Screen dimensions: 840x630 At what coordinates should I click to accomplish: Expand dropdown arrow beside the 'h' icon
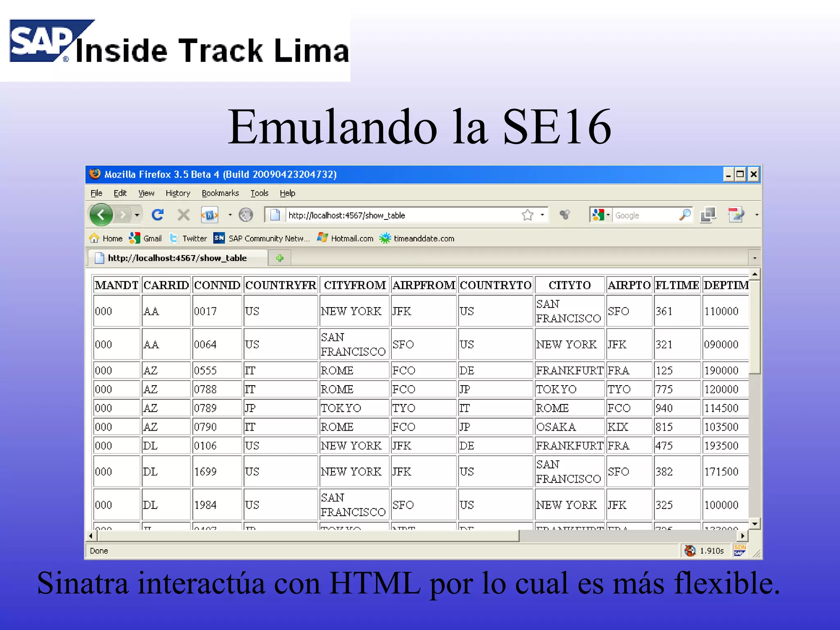230,215
